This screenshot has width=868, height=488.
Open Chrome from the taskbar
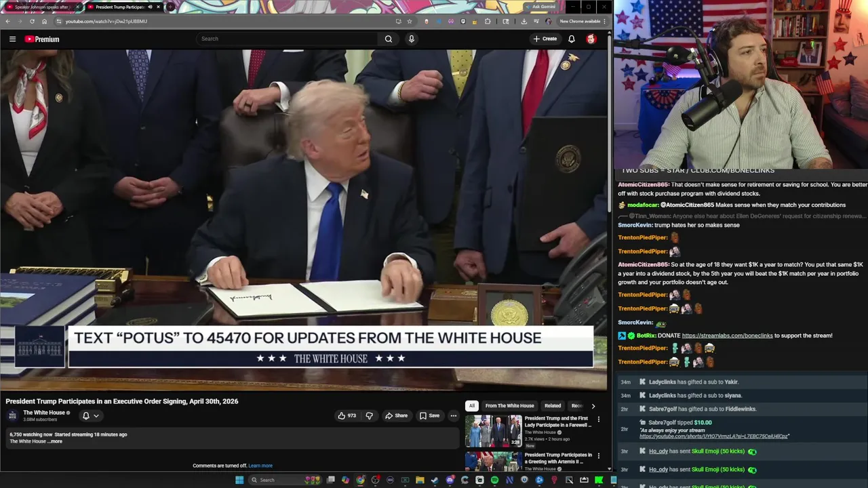[x=360, y=480]
